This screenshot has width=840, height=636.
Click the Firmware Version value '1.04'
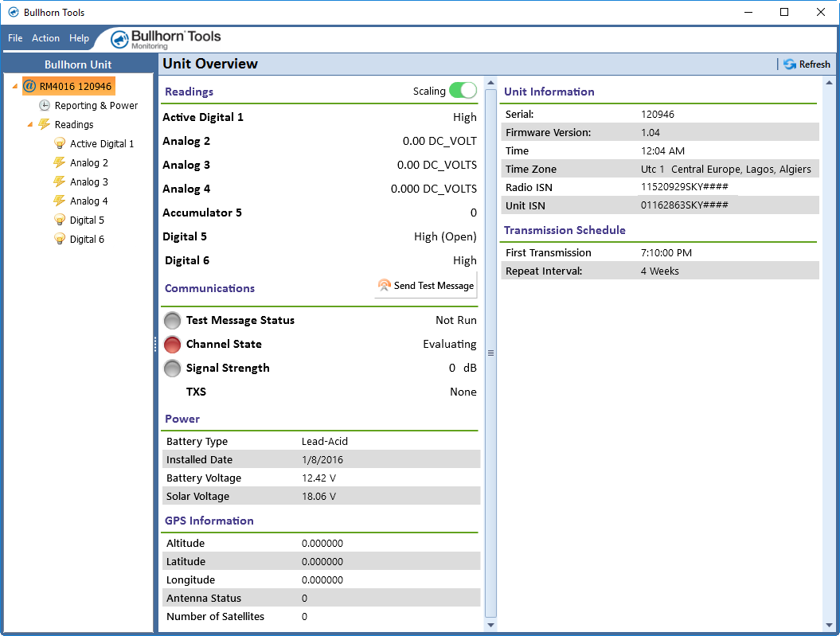[651, 132]
